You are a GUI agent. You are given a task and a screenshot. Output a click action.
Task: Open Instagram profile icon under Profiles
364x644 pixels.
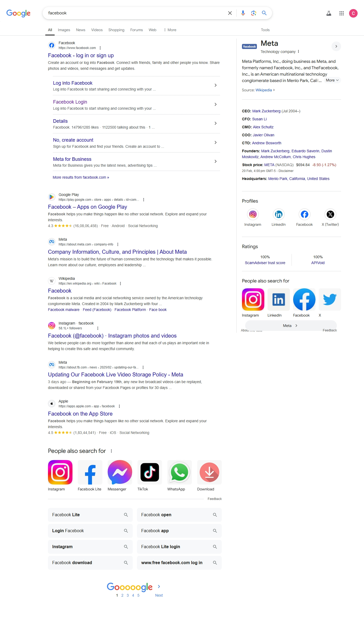click(x=253, y=214)
